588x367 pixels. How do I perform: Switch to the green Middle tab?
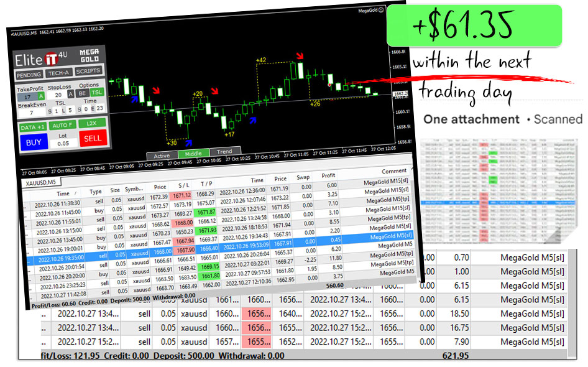click(193, 154)
